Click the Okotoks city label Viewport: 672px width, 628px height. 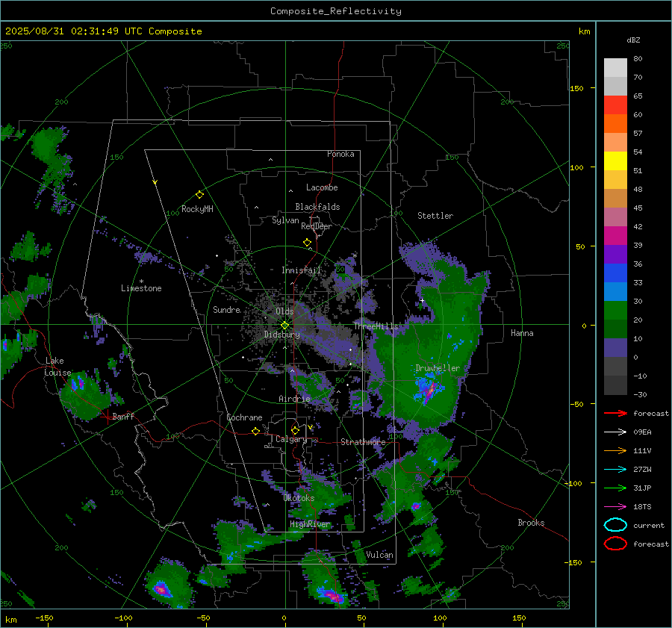pos(299,498)
